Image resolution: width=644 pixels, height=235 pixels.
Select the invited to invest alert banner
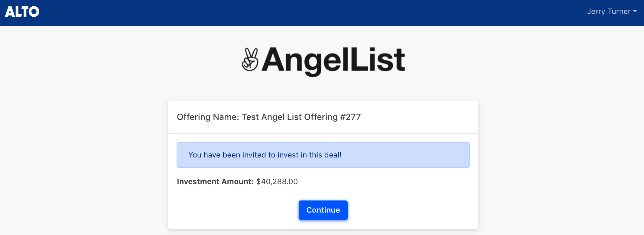click(323, 155)
